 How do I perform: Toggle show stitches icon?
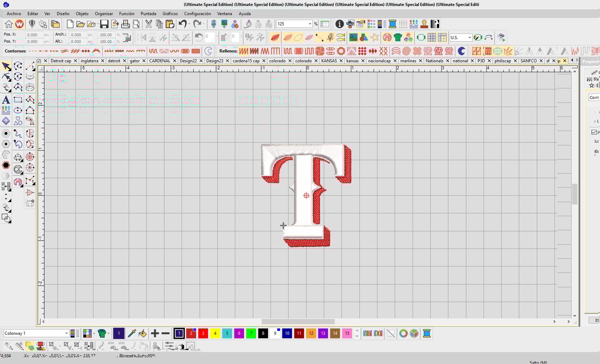[288, 38]
